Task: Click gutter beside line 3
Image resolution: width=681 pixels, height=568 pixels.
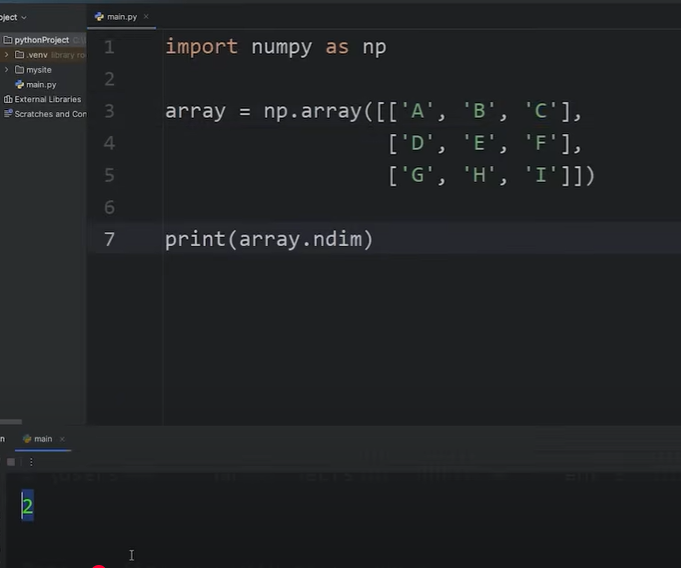Action: [109, 111]
